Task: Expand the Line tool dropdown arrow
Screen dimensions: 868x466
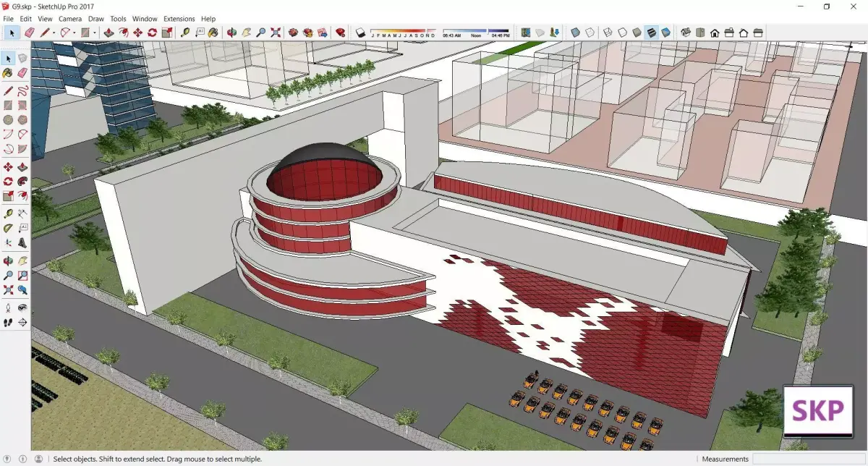Action: [54, 33]
